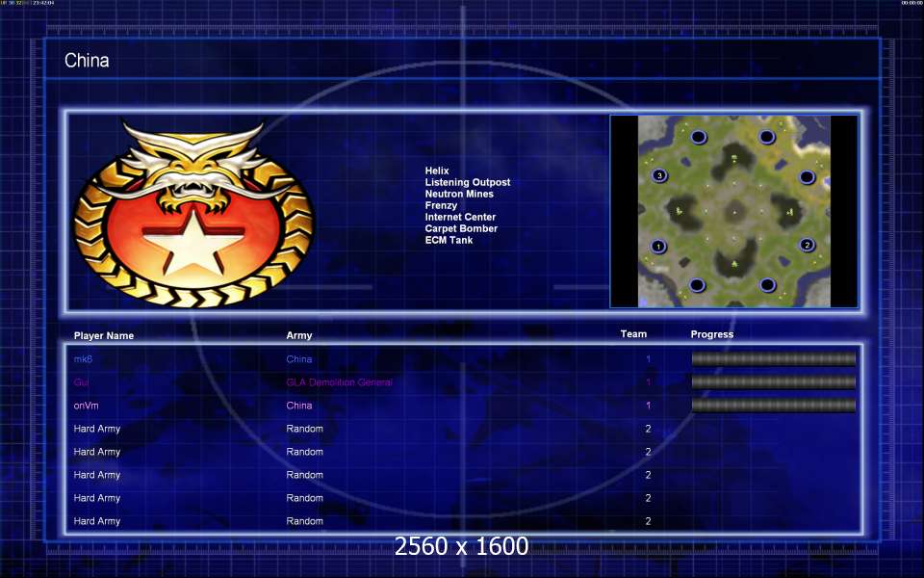Click the "Army" column header
924x578 pixels.
(298, 335)
